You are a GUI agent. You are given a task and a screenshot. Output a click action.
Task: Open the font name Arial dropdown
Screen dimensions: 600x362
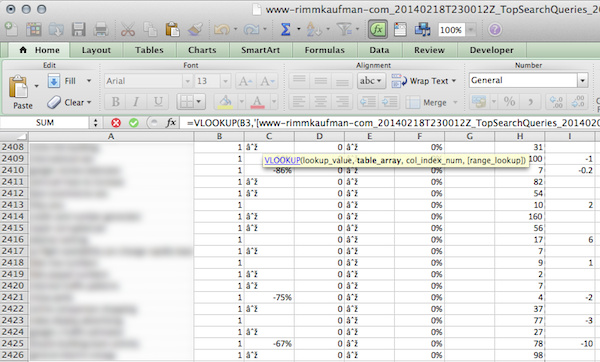pos(187,81)
